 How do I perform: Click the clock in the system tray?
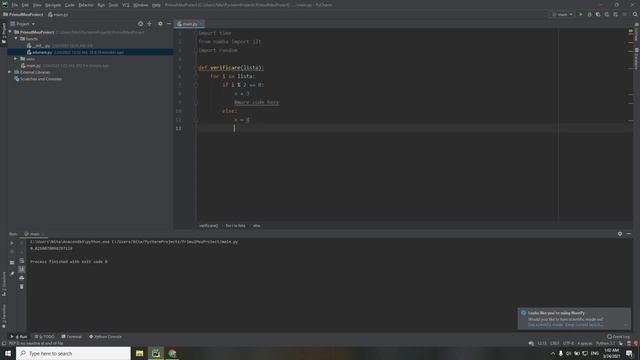pos(611,353)
